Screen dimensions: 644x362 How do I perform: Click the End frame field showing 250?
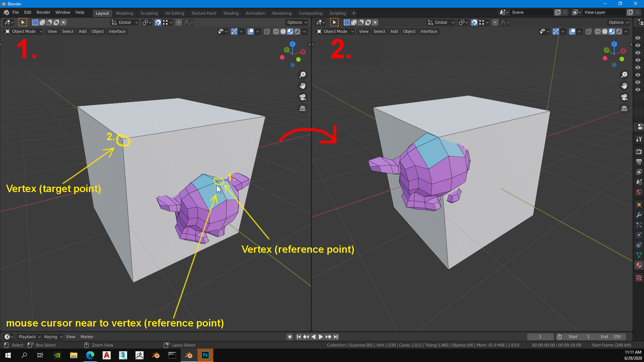[610, 337]
